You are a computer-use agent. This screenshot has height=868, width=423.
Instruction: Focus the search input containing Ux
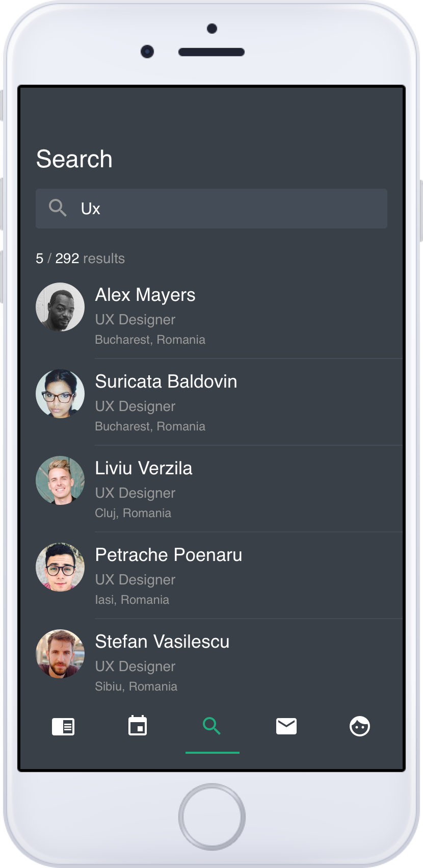[x=211, y=209]
